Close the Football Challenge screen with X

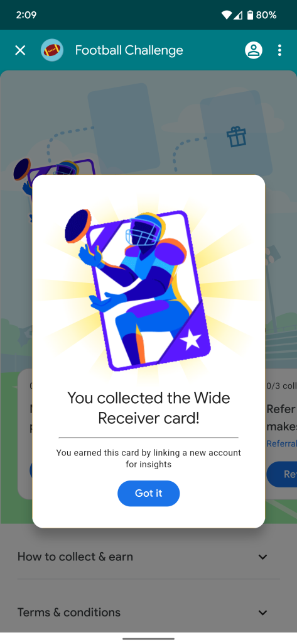click(20, 50)
